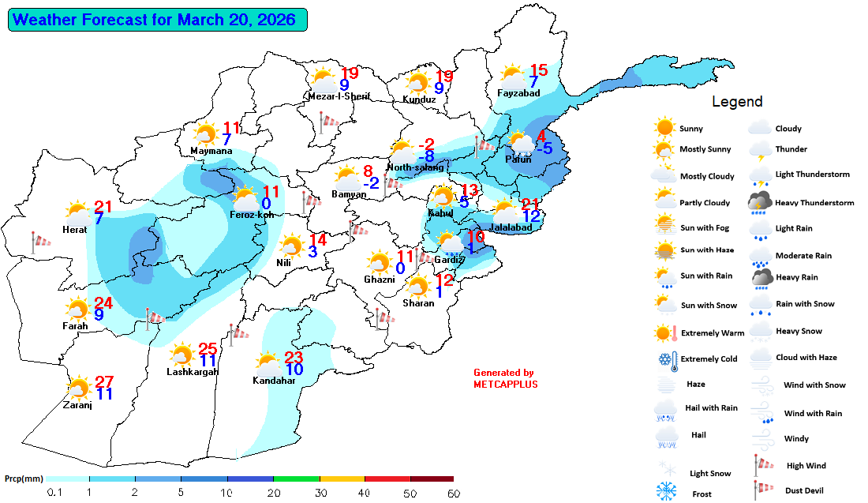Click the Heavy Rain legend icon
This screenshot has height=503, width=868.
point(761,277)
